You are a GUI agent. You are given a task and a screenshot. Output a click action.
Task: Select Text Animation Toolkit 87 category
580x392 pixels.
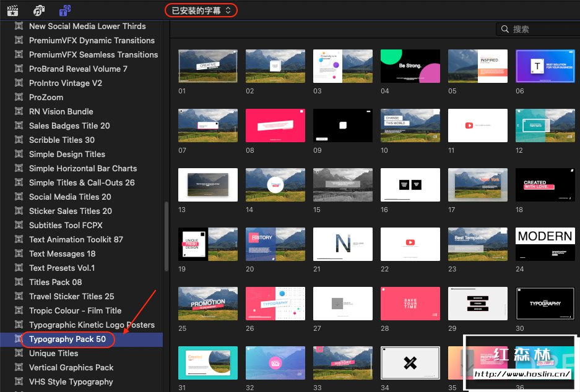(76, 239)
